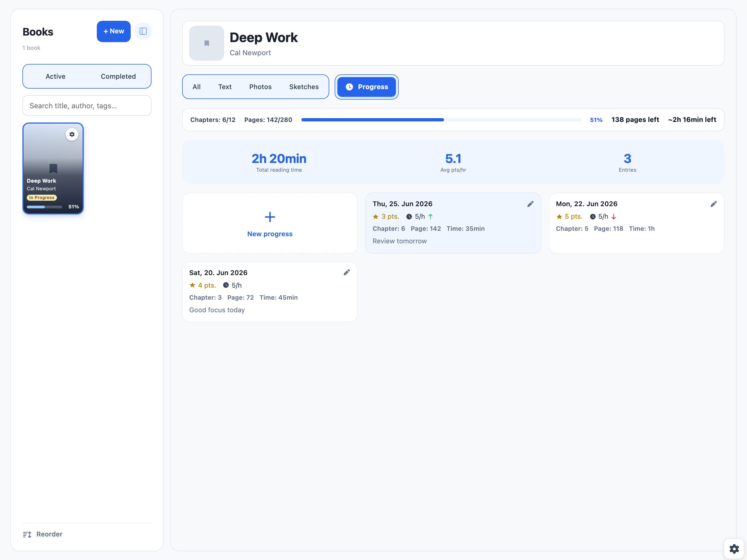Image resolution: width=747 pixels, height=560 pixels.
Task: Click the 2h 20min total reading time
Action: coord(279,158)
